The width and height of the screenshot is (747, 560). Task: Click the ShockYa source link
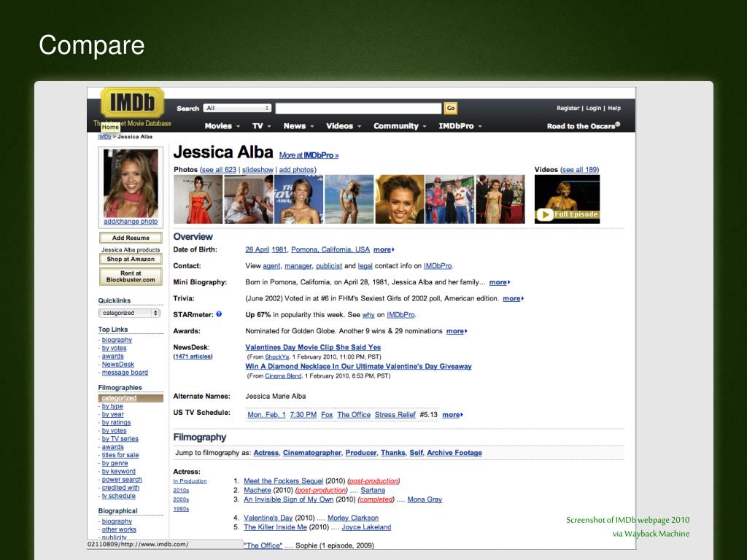(276, 357)
